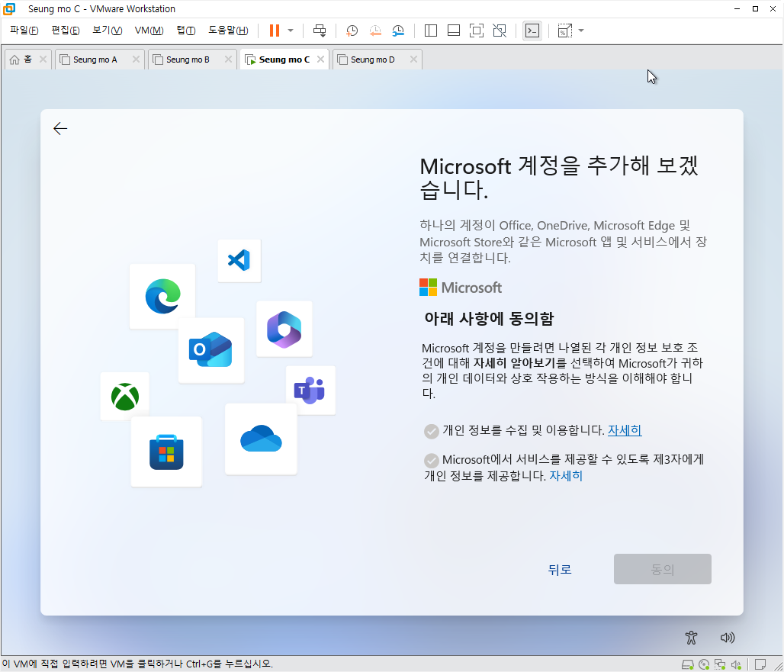The width and height of the screenshot is (784, 672).
Task: Close the Seung mo D tab
Action: coord(413,59)
